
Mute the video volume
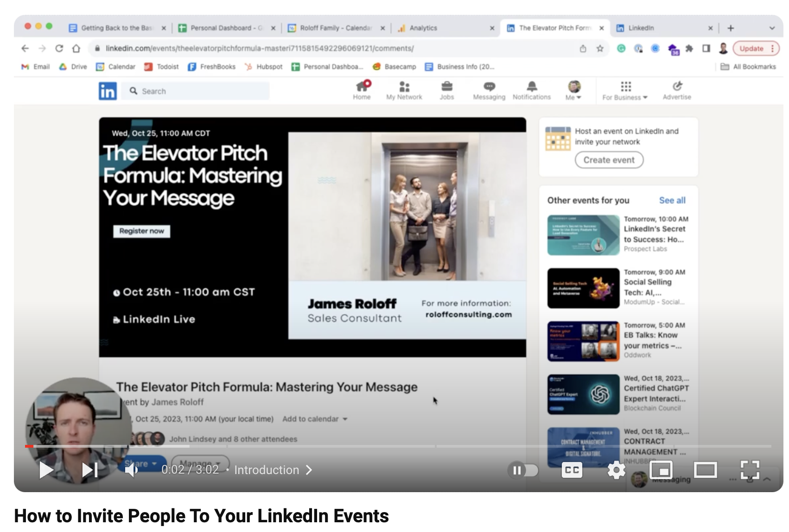[131, 470]
